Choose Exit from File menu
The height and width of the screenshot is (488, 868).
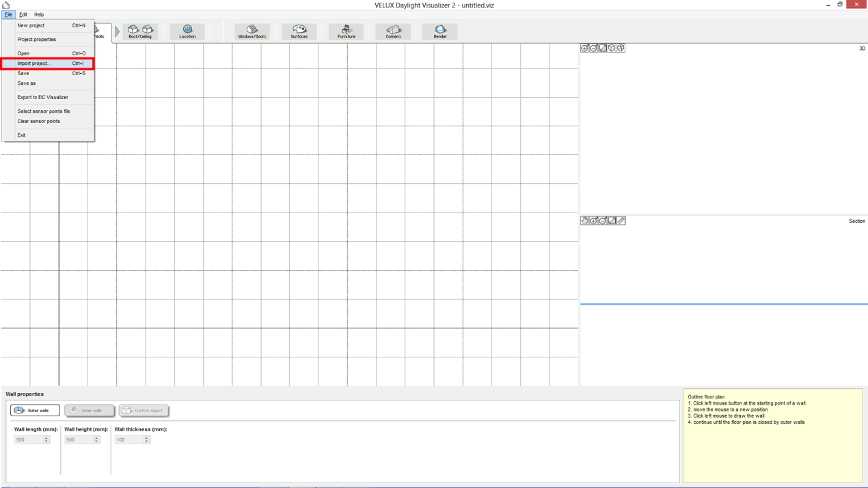click(48, 135)
